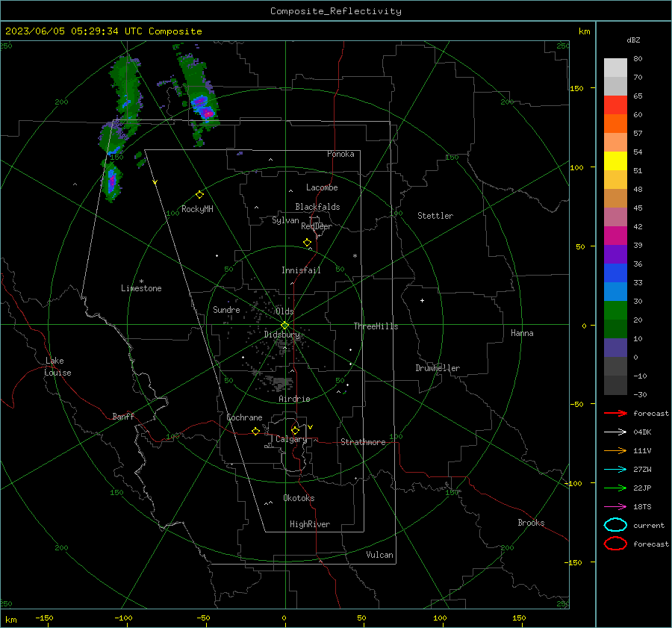Click the yellow diamond marker over Calgary
This screenshot has width=672, height=628.
point(295,430)
